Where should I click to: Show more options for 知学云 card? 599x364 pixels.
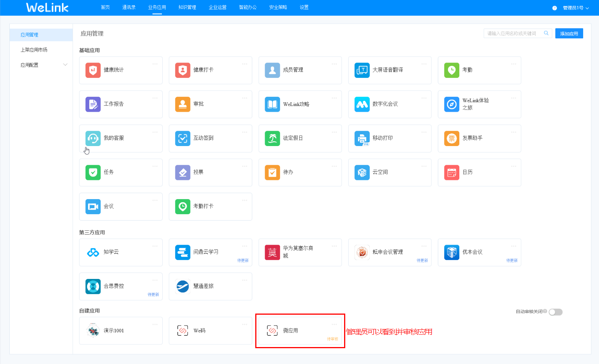(x=155, y=246)
